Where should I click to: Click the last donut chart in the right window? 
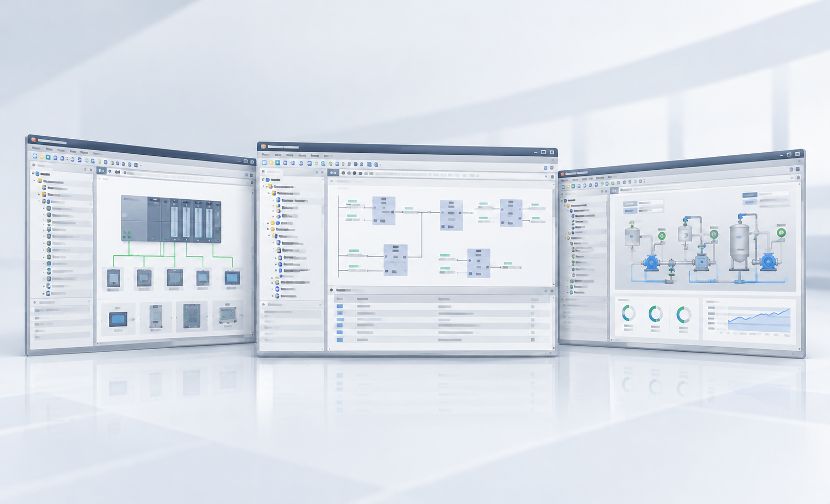683,315
